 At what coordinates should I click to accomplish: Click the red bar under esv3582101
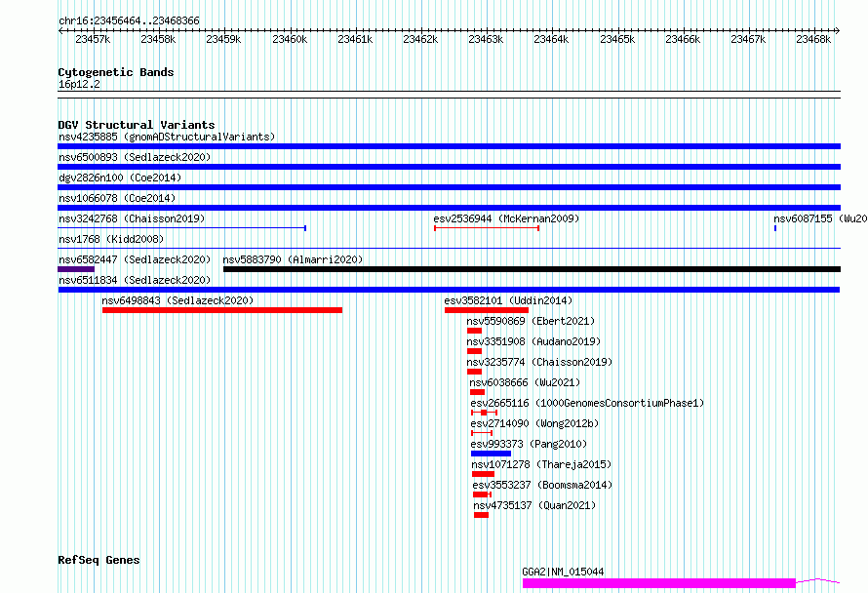point(486,310)
